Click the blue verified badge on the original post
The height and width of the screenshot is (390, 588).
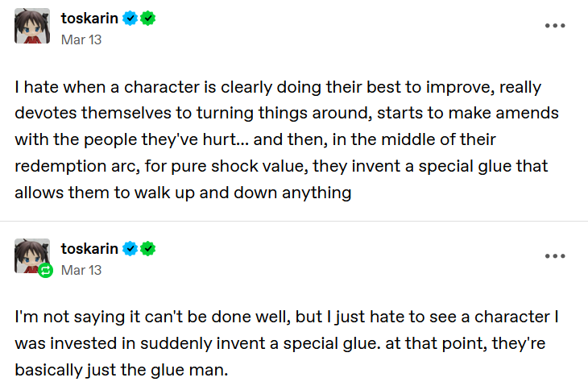[130, 18]
